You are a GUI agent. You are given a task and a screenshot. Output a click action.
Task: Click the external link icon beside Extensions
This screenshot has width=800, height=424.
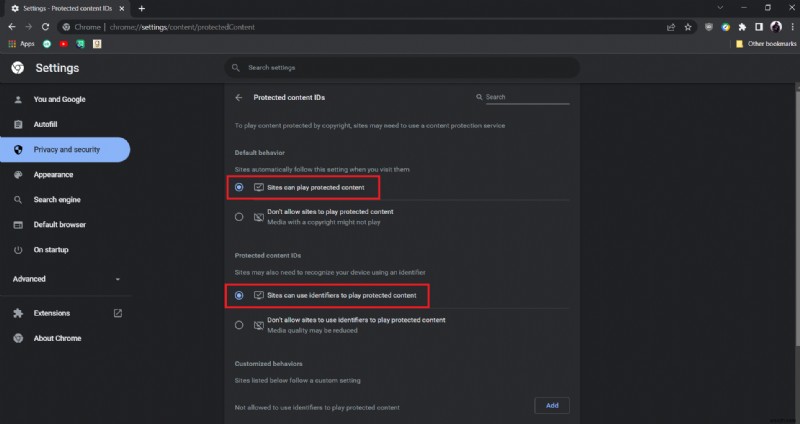[118, 313]
